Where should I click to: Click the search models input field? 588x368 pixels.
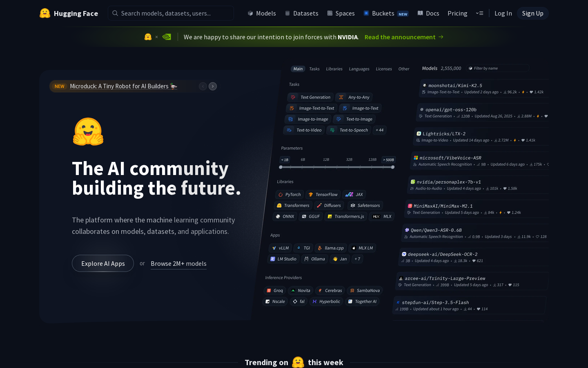coord(171,13)
